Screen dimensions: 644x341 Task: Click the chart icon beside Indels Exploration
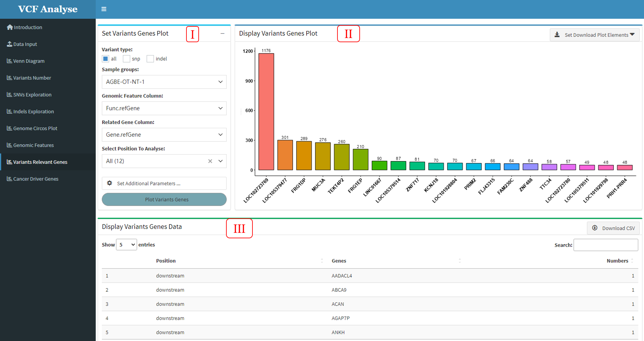pos(9,111)
